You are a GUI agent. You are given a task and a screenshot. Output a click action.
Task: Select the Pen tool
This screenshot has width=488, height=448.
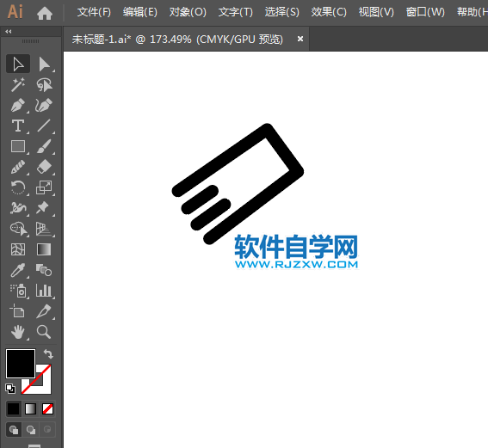18,106
